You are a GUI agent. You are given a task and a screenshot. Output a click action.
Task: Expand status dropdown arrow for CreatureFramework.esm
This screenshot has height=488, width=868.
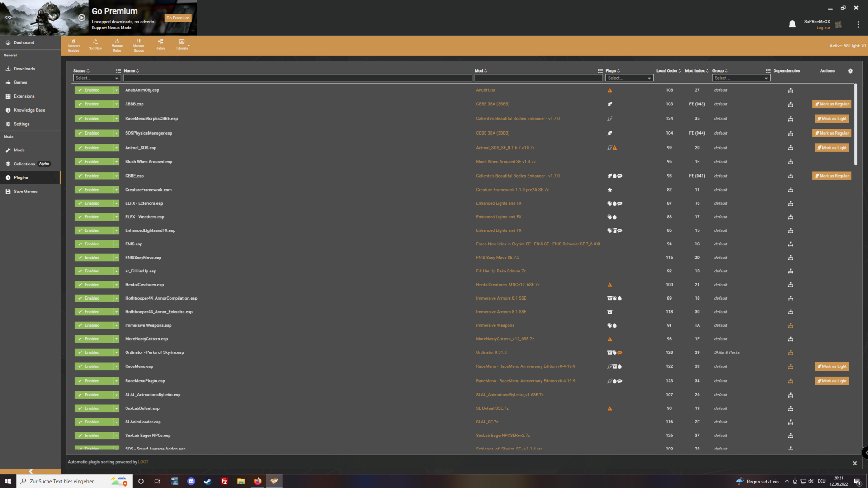point(116,190)
